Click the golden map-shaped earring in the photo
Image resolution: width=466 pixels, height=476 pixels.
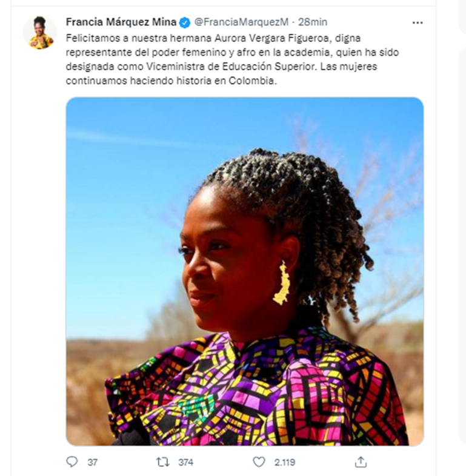(x=282, y=283)
